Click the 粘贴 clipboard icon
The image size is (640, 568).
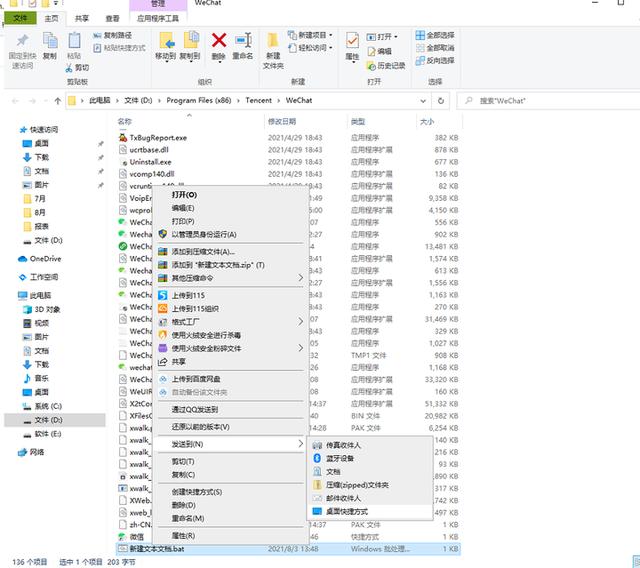pyautogui.click(x=74, y=40)
